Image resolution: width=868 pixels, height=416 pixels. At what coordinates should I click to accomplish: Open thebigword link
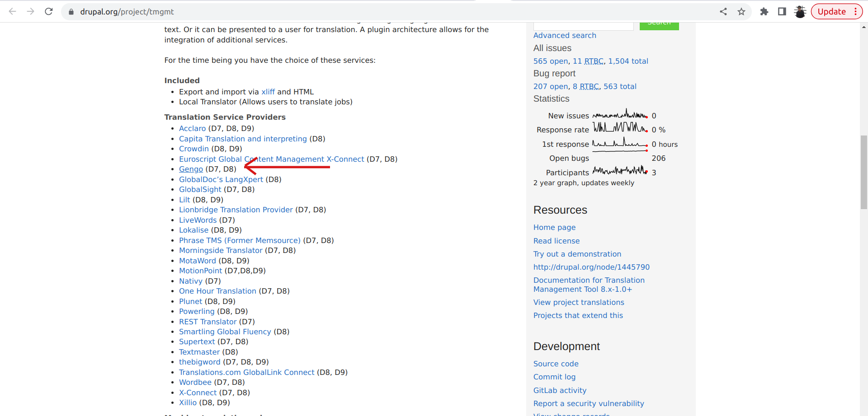coord(200,362)
